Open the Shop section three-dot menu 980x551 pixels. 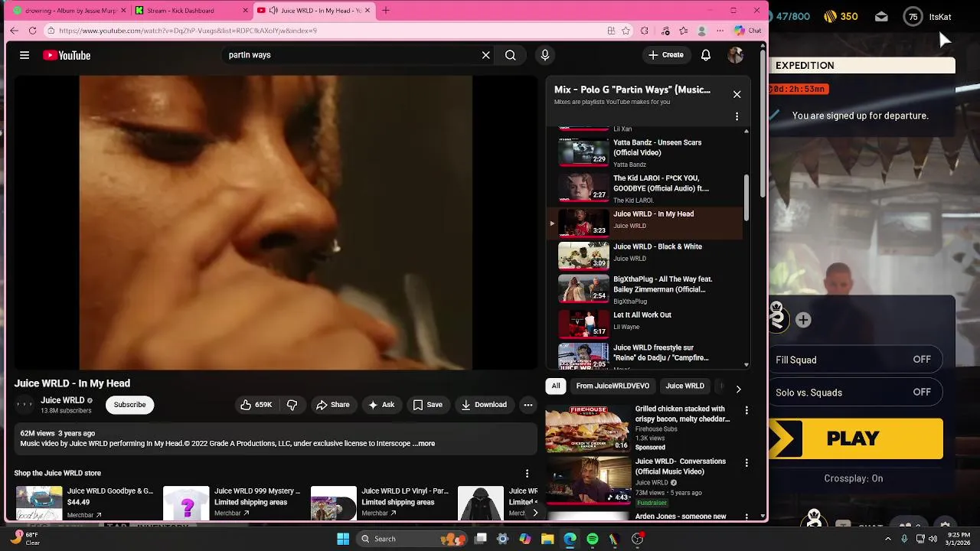pyautogui.click(x=527, y=474)
